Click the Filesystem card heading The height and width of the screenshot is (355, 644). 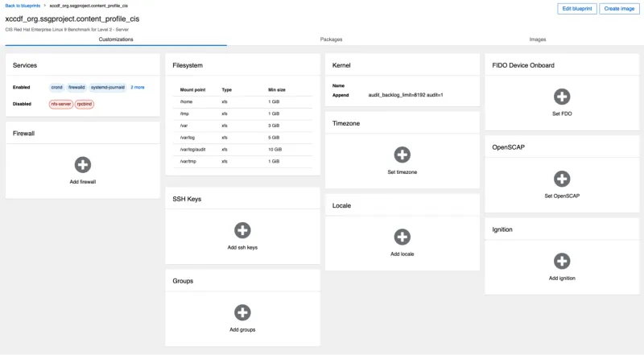188,65
